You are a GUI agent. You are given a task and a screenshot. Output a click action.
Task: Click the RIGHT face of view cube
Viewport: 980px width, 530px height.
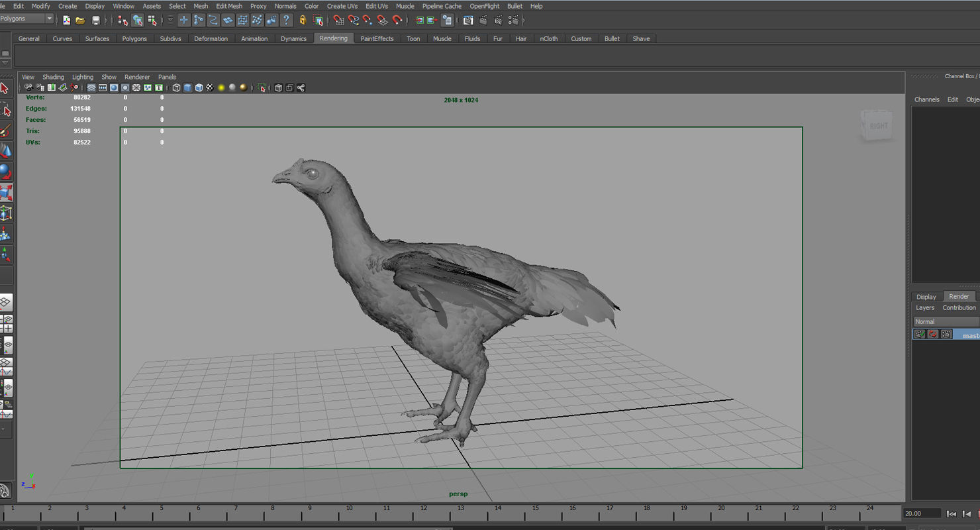coord(878,125)
